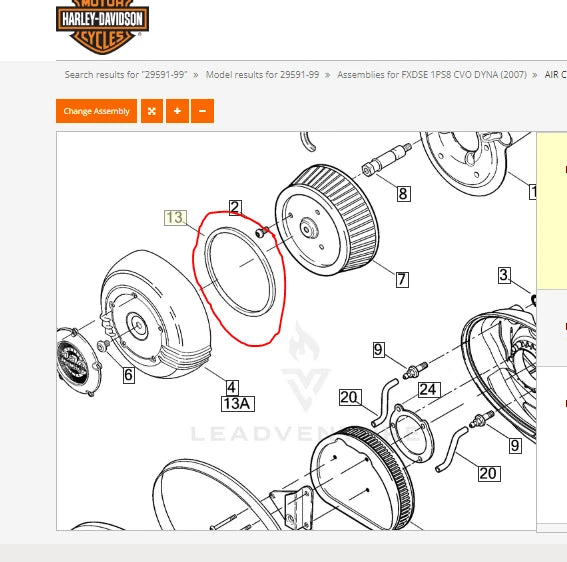Select part callout 13 in diagram
The width and height of the screenshot is (567, 562).
(x=175, y=218)
